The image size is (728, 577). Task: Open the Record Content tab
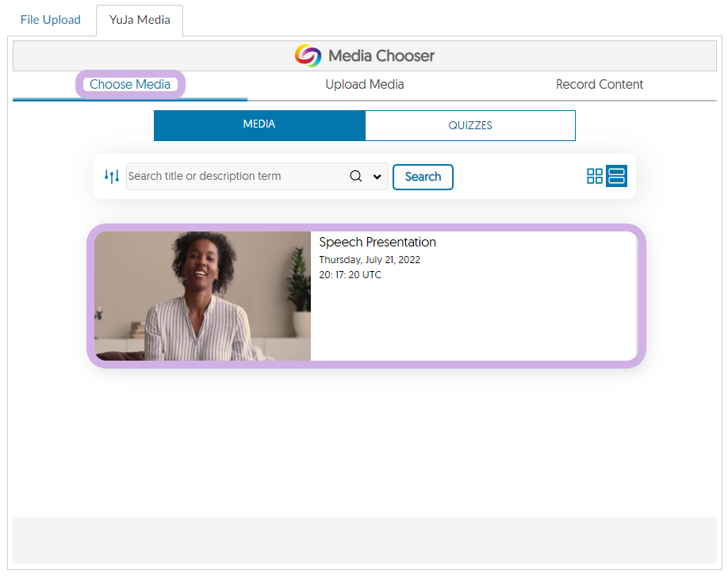(600, 84)
